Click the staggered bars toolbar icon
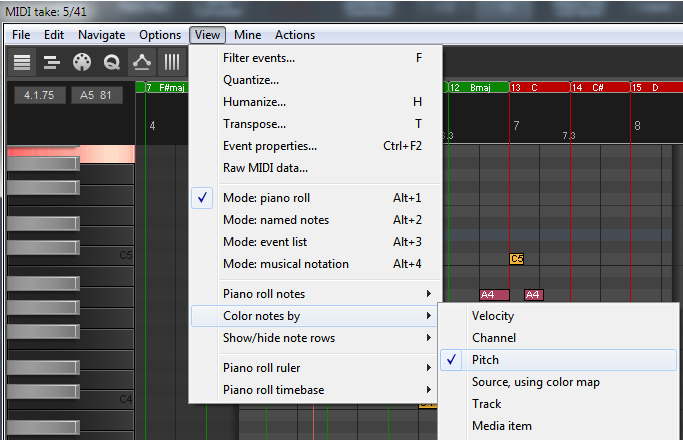 click(x=52, y=62)
